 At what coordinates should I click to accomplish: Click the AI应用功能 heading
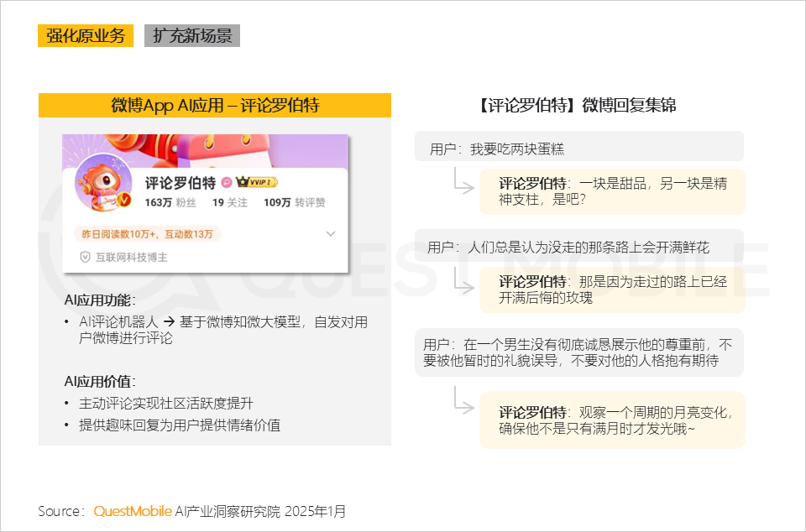[100, 300]
